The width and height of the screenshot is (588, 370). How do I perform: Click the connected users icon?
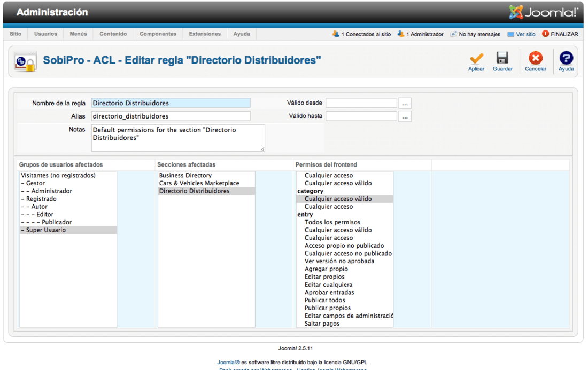click(x=336, y=34)
